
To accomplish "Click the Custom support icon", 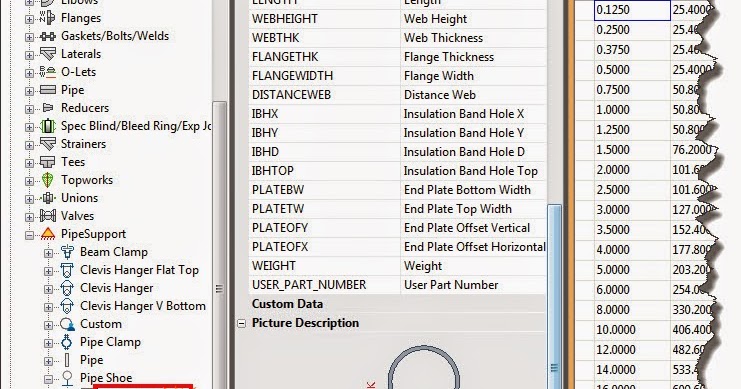I will pyautogui.click(x=67, y=324).
